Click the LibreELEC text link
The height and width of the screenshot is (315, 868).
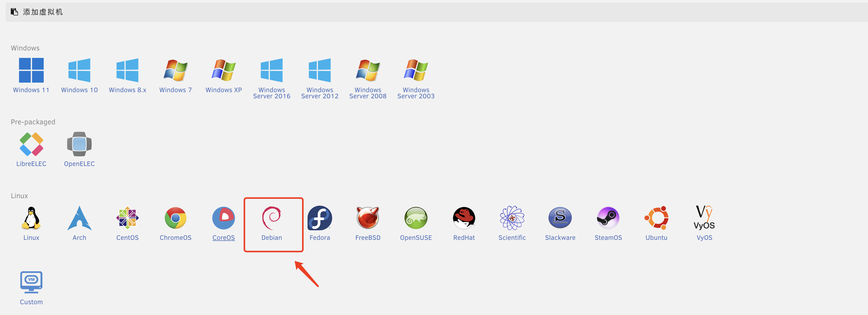31,164
